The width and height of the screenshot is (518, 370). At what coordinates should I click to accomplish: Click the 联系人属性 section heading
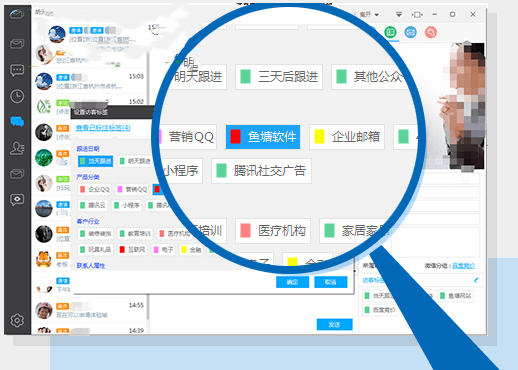(91, 266)
